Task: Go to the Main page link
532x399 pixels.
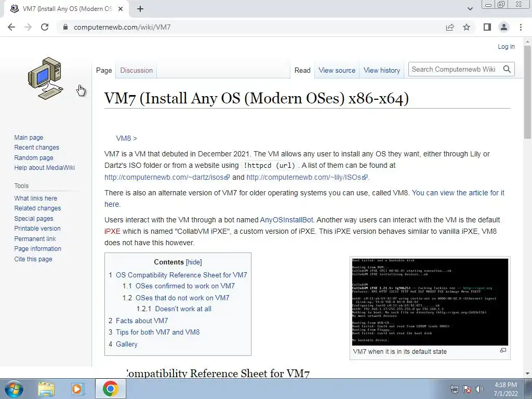Action: pyautogui.click(x=29, y=137)
